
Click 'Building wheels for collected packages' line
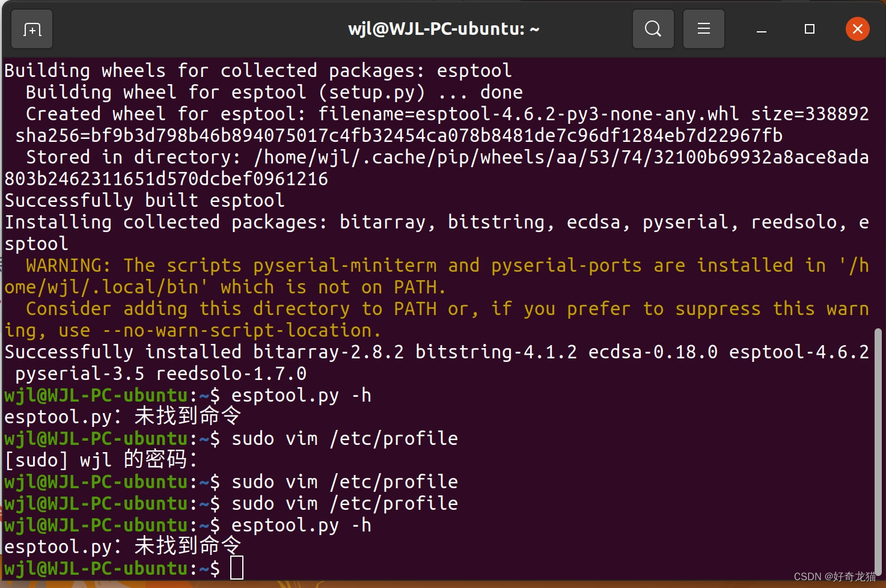(x=258, y=70)
